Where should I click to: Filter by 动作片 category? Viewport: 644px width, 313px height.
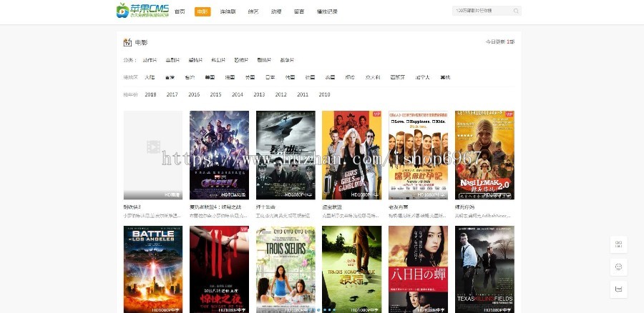150,60
